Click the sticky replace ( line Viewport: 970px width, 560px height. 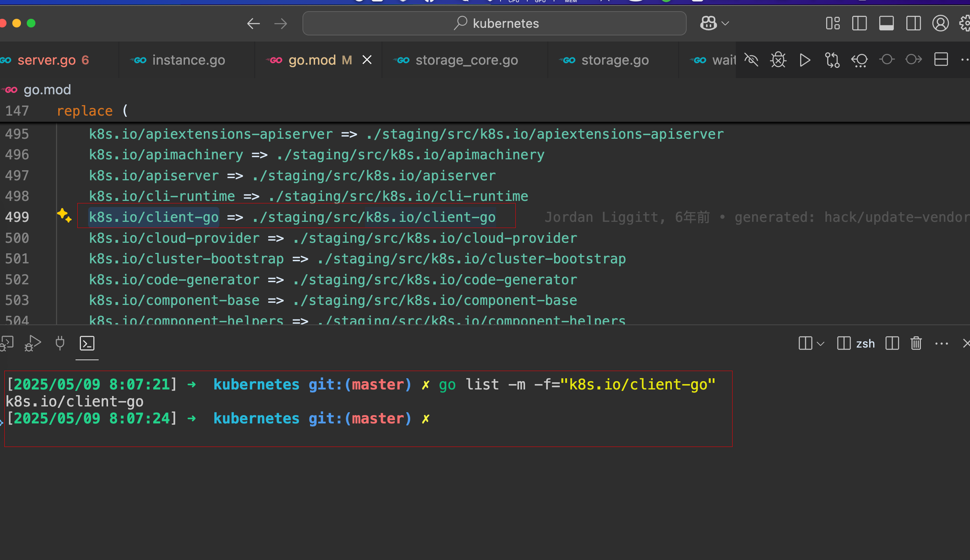coord(92,111)
